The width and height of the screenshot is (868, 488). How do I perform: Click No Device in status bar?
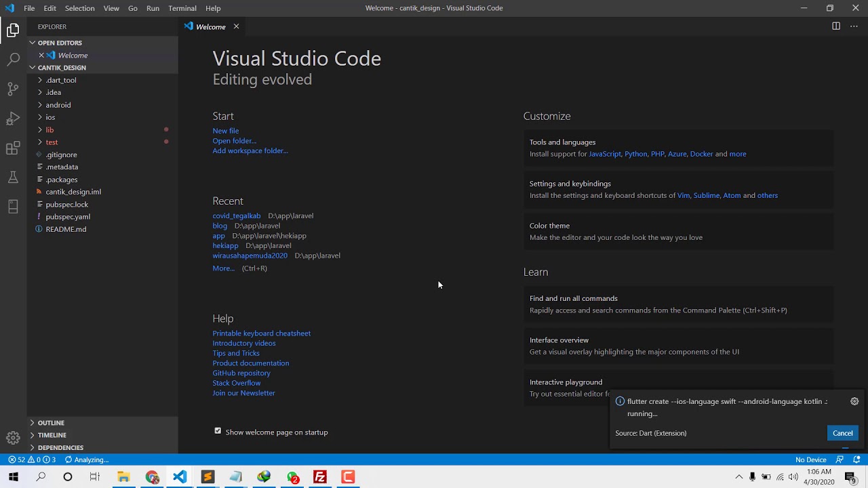coord(810,460)
